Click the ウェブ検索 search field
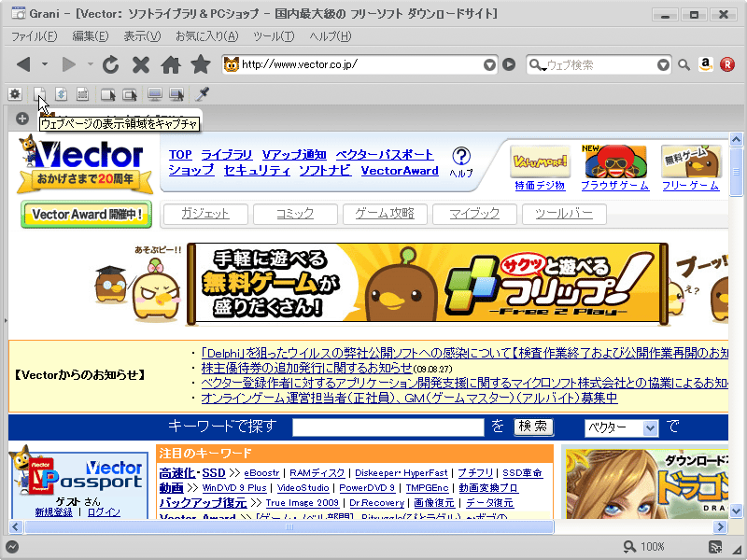 [600, 64]
